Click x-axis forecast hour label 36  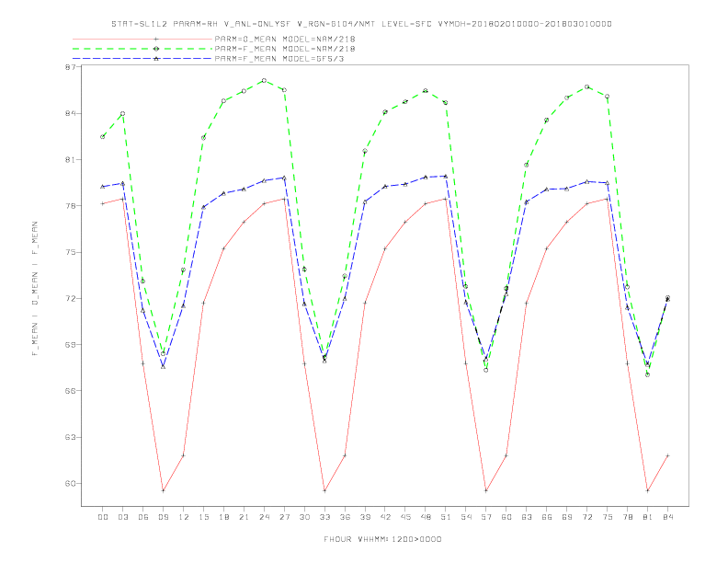point(345,517)
